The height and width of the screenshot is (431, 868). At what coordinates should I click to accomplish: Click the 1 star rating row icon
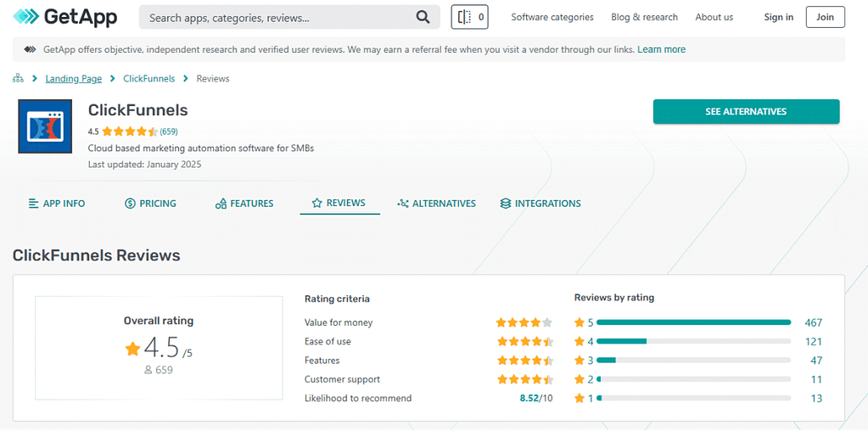pos(580,399)
